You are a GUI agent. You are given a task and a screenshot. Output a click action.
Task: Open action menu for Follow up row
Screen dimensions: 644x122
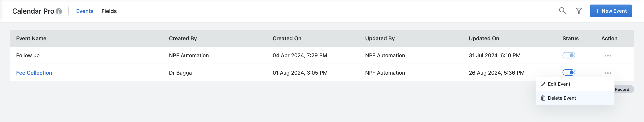pyautogui.click(x=608, y=56)
